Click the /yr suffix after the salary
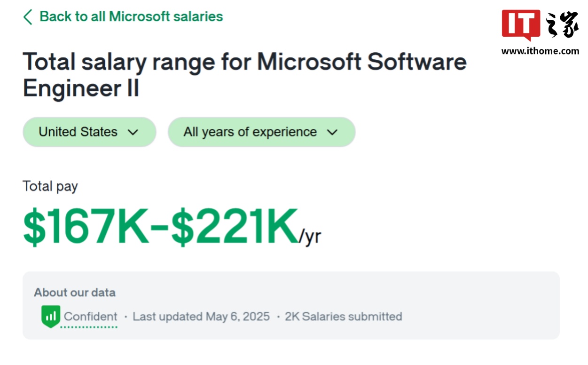The height and width of the screenshot is (365, 588). pos(310,237)
